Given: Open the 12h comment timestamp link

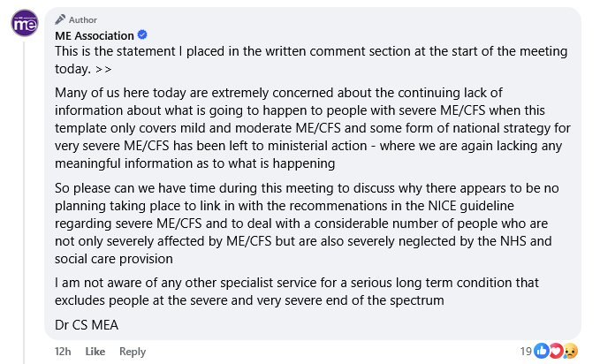Looking at the screenshot, I should [62, 352].
